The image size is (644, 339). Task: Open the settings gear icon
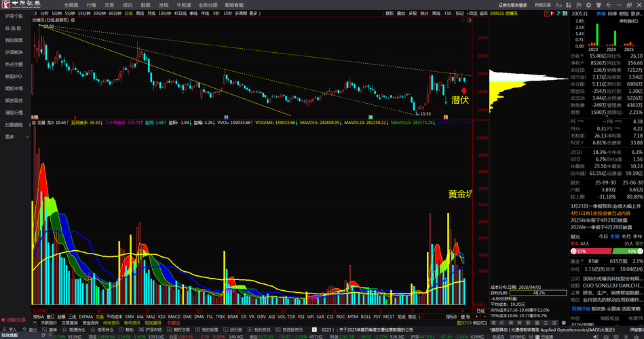click(588, 5)
